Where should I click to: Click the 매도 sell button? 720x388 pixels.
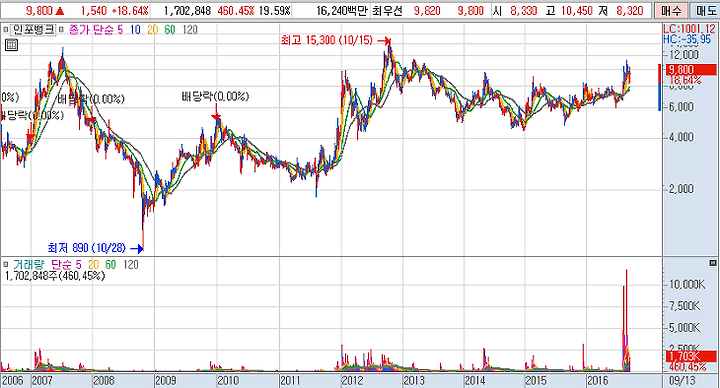coord(705,11)
